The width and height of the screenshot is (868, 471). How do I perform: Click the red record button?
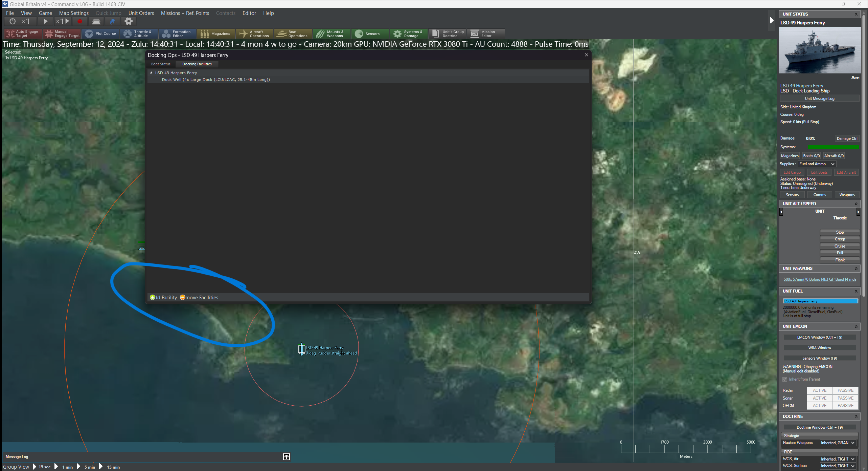click(80, 21)
